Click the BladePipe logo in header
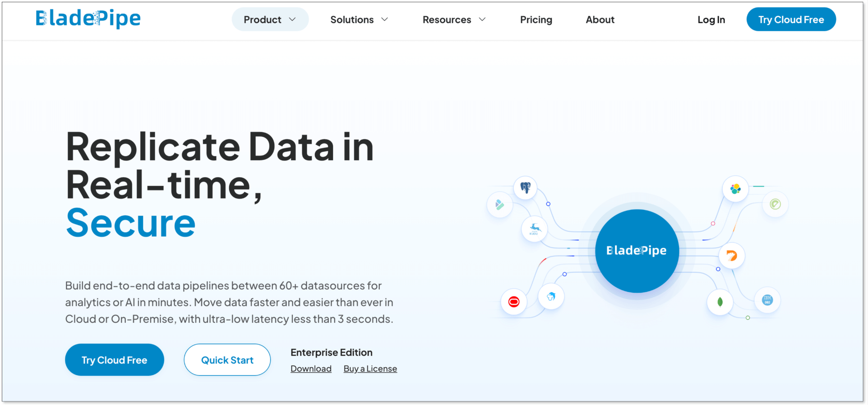The height and width of the screenshot is (405, 868). pyautogui.click(x=88, y=19)
